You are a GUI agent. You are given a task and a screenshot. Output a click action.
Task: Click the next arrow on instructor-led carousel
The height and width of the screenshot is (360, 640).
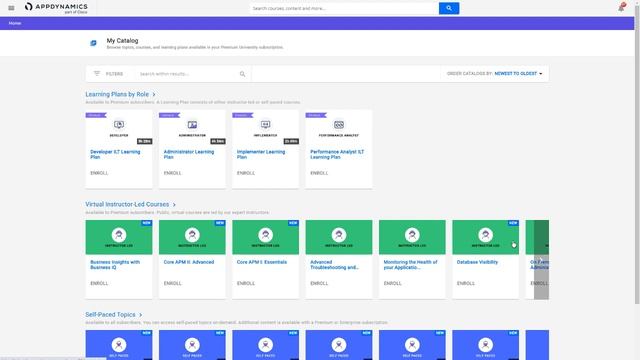[x=541, y=260]
